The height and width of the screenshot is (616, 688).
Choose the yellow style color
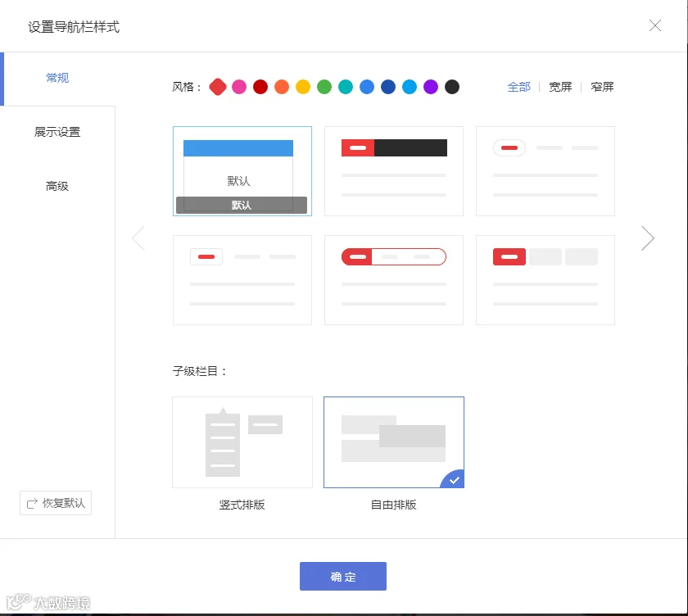303,87
